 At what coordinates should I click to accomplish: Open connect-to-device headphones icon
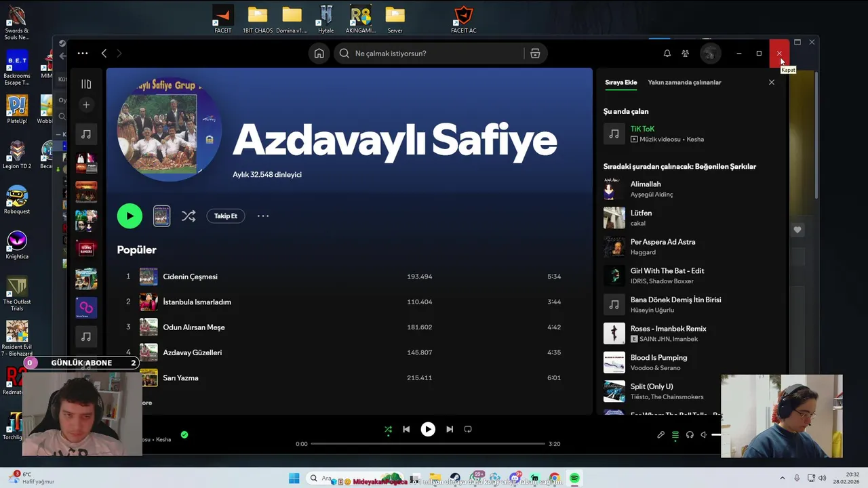pyautogui.click(x=690, y=435)
